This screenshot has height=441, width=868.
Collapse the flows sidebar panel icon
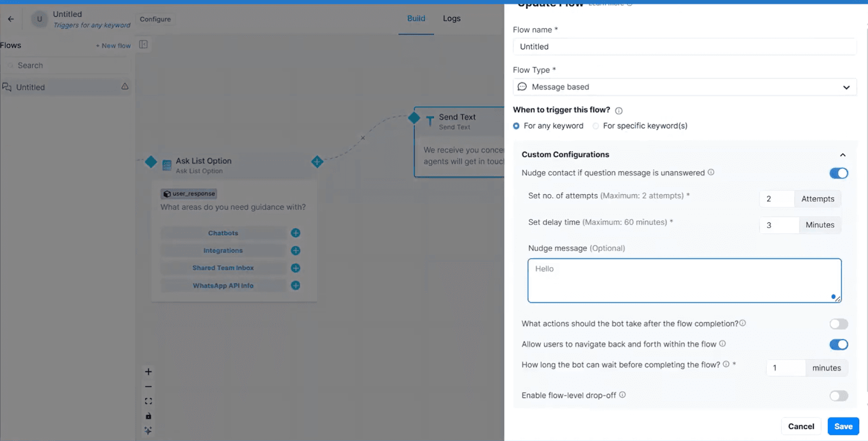coord(143,44)
